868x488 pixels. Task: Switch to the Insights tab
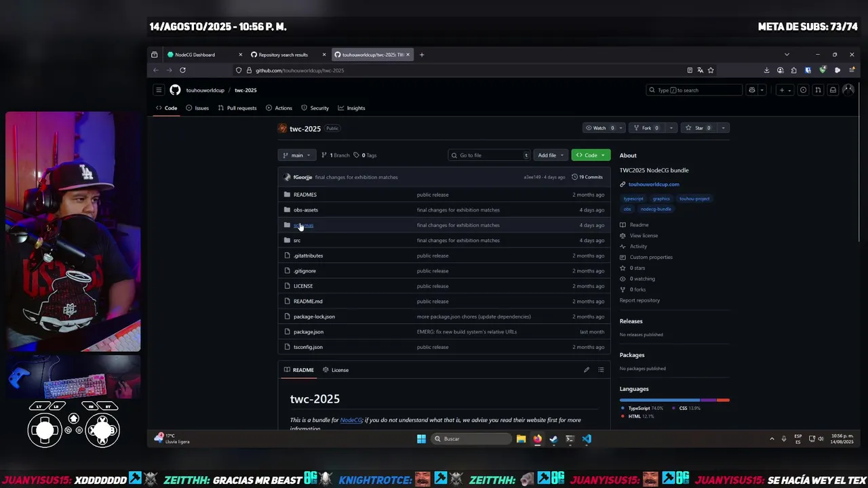click(x=352, y=108)
